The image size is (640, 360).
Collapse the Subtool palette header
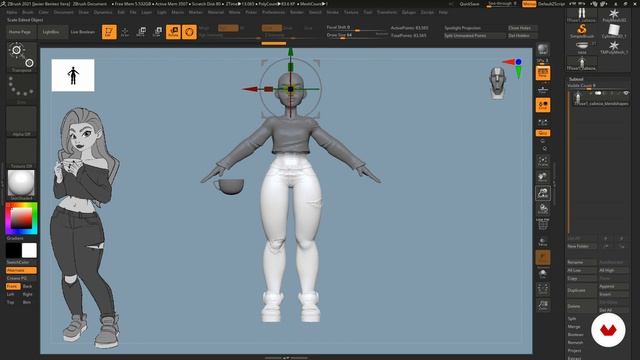[576, 79]
